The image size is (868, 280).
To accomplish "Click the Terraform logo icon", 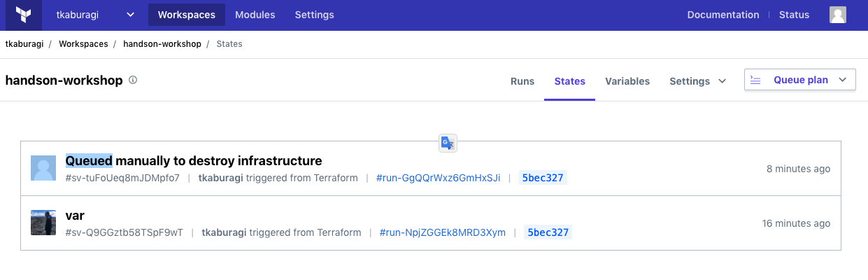I will pos(24,15).
